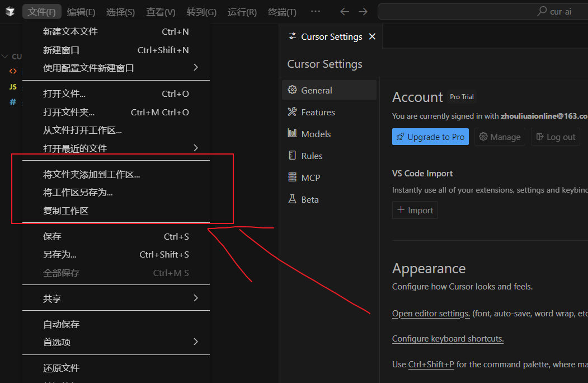This screenshot has width=588, height=383.
Task: Open the 运行(R) menu
Action: (242, 12)
